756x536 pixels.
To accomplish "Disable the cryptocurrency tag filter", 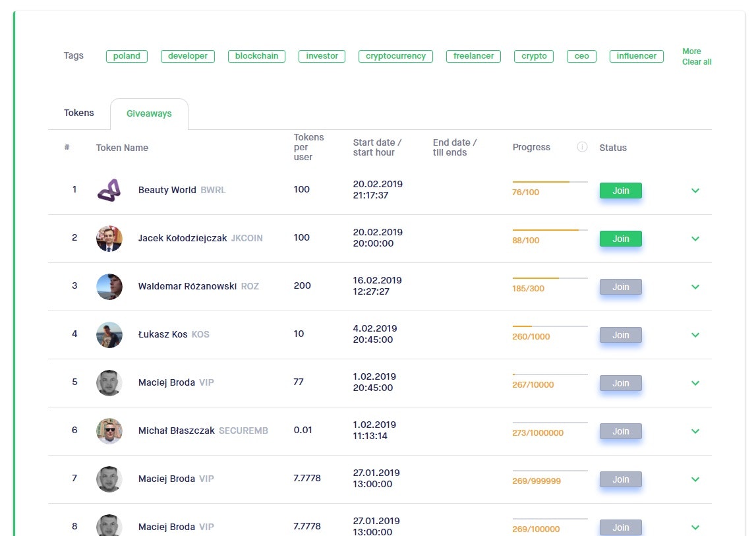I will point(395,56).
